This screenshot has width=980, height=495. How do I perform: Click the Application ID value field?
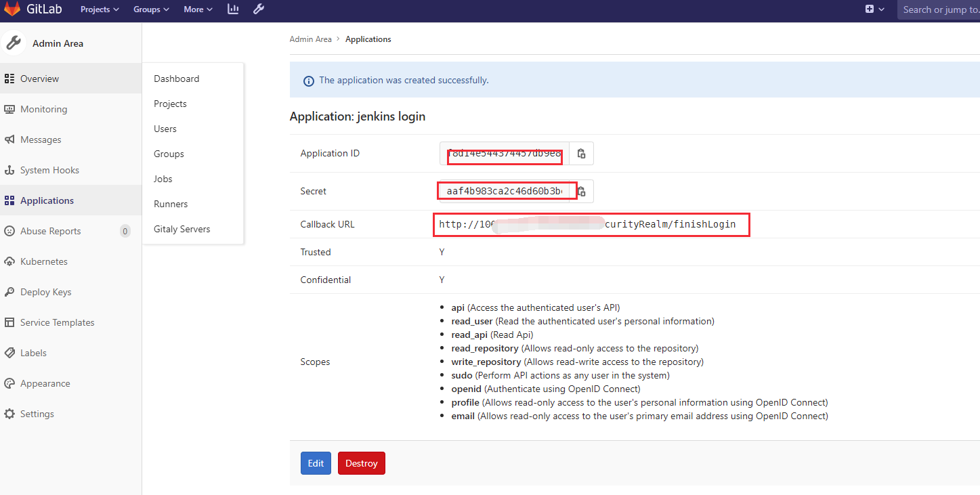coord(505,154)
